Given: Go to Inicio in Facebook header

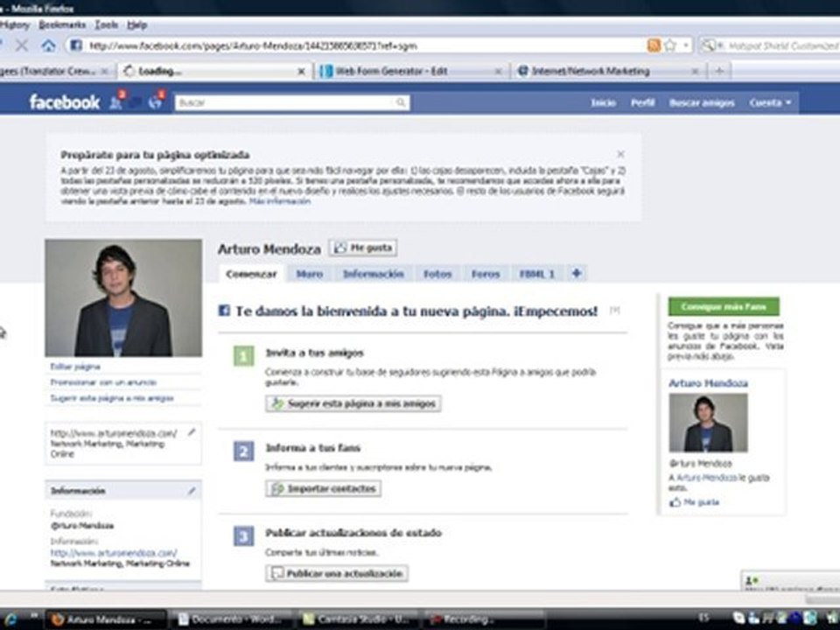Looking at the screenshot, I should tap(603, 102).
